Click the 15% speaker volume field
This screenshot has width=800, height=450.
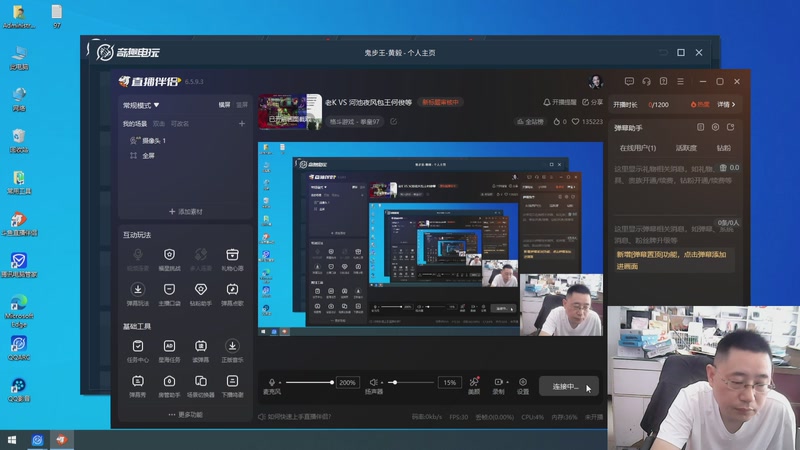449,382
